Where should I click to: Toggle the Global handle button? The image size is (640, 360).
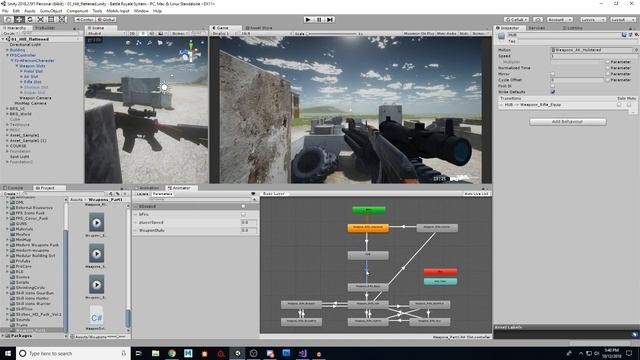tap(106, 19)
